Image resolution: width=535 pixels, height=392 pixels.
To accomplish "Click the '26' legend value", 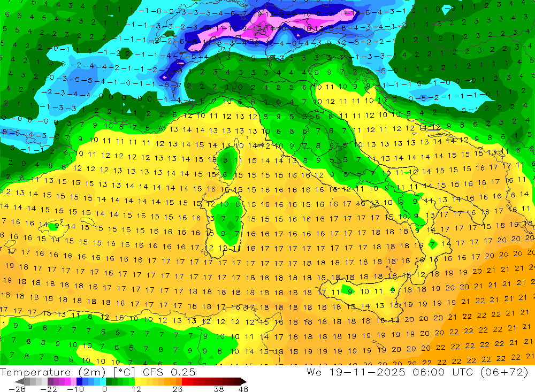I will coord(178,389).
